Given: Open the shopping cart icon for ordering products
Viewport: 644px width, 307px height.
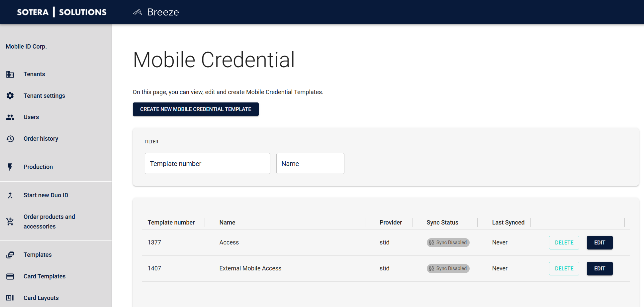Looking at the screenshot, I should coord(10,222).
